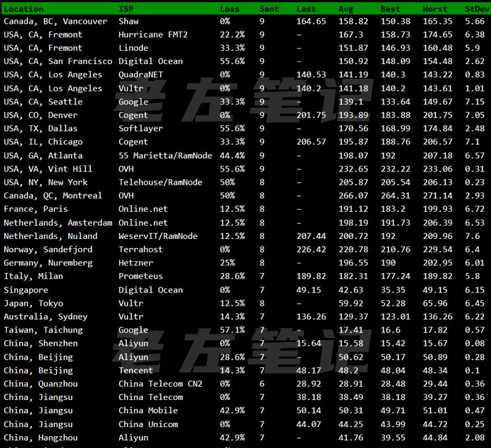This screenshot has width=491, height=448.
Task: Click 'USA, VA, Vint Hill' location
Action: click(48, 169)
